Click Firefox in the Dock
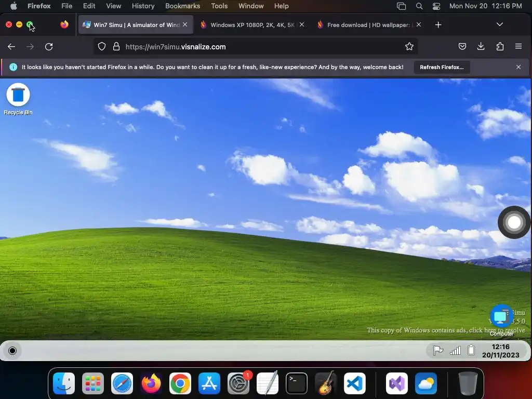This screenshot has height=399, width=532. coord(151,383)
